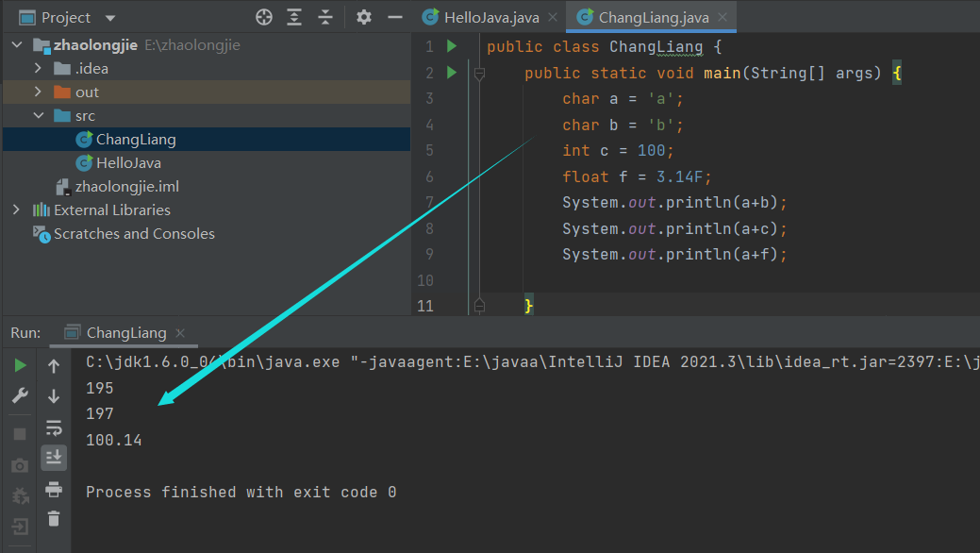Collapse the src folder

click(x=39, y=116)
